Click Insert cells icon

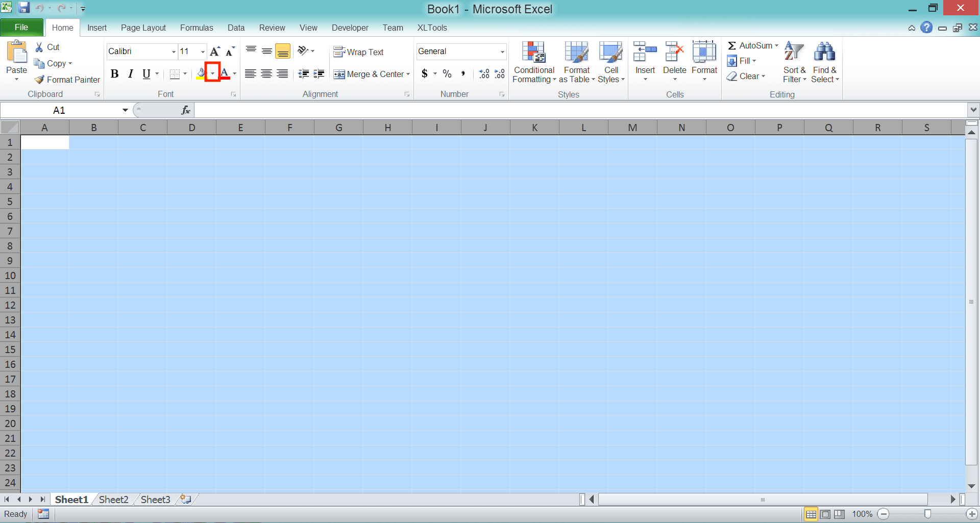coord(645,52)
